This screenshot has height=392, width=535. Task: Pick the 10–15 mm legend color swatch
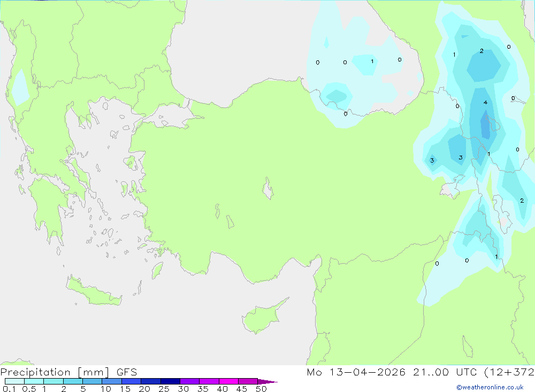point(112,381)
